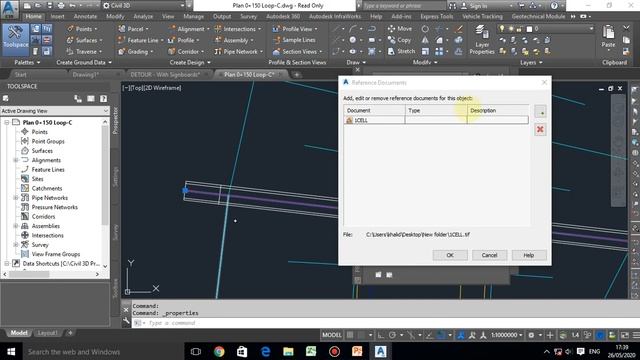The image size is (640, 360).
Task: Open the Toolspace palette button
Action: pyautogui.click(x=16, y=40)
